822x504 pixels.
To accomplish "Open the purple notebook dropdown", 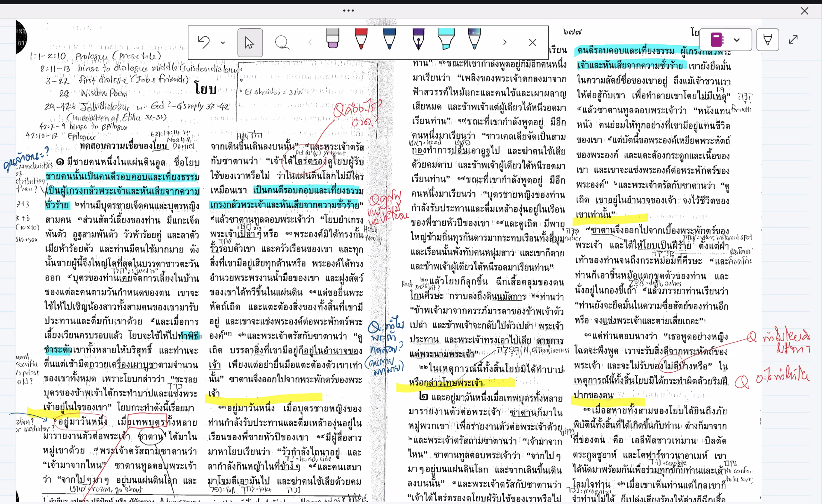I will point(725,40).
